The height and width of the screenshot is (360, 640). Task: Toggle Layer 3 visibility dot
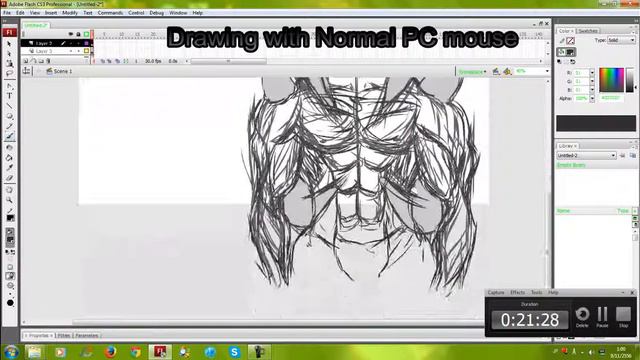point(71,51)
